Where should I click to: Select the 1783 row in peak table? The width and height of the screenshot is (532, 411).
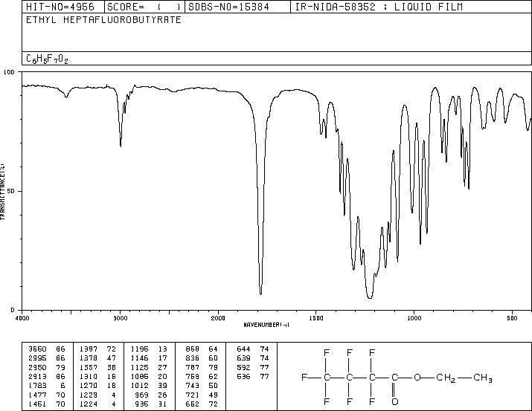coord(47,386)
